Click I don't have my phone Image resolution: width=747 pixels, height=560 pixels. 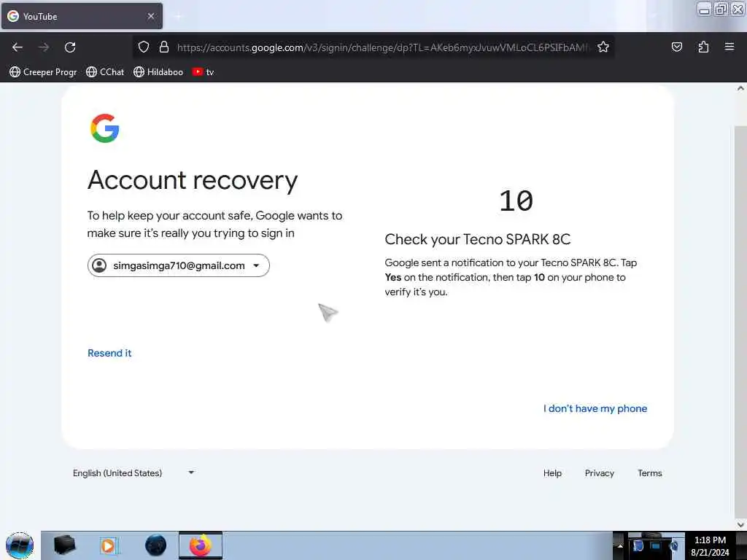point(595,408)
